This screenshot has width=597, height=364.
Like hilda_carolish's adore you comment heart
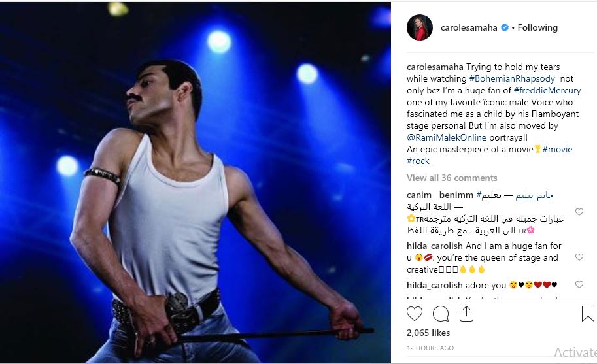click(579, 284)
